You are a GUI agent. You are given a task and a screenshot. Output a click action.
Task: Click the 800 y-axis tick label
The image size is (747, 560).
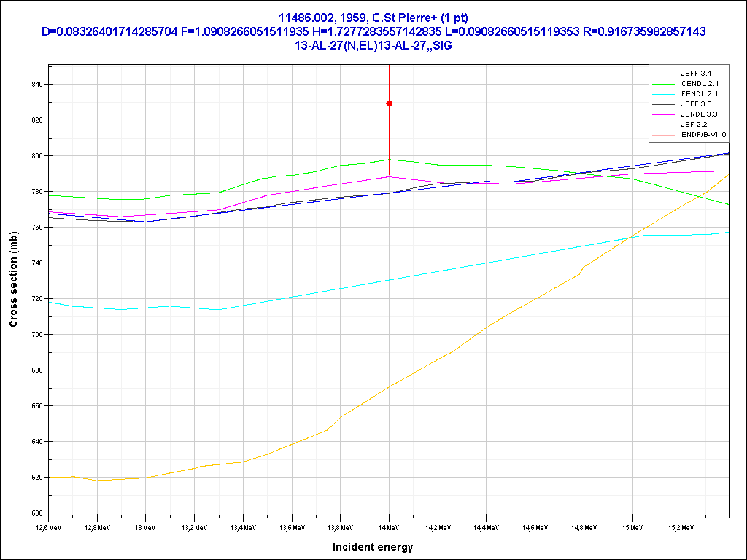click(x=36, y=156)
